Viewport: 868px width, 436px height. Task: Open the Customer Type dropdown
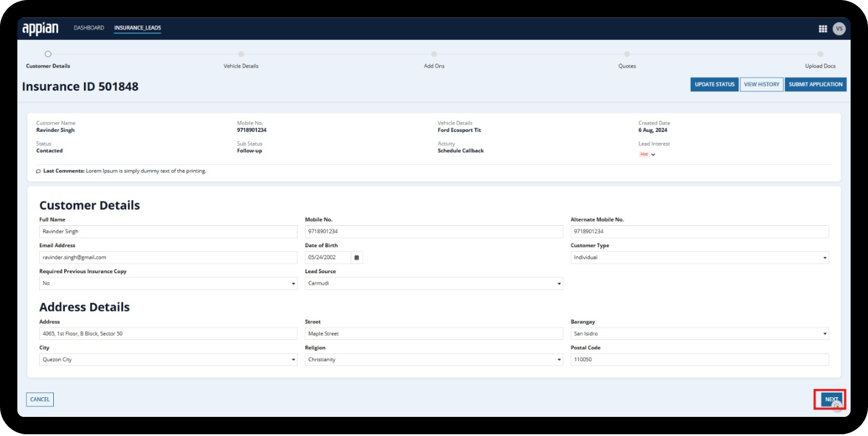tap(700, 258)
